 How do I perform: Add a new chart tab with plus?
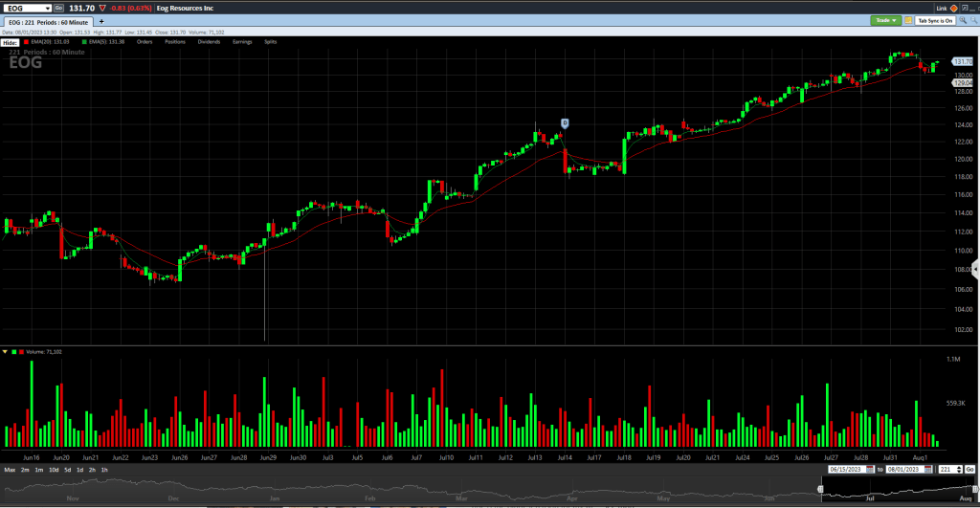[x=101, y=20]
